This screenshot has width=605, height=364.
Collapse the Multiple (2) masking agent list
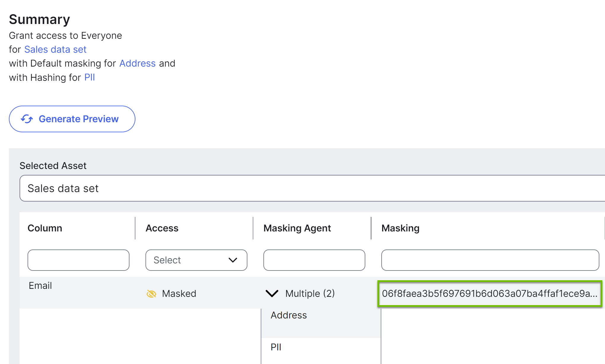pos(271,293)
